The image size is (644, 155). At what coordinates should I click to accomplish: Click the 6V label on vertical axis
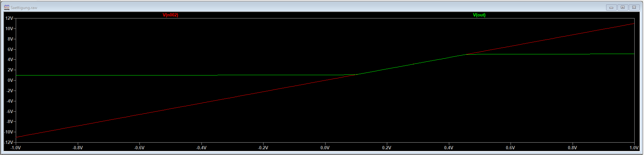pos(10,50)
